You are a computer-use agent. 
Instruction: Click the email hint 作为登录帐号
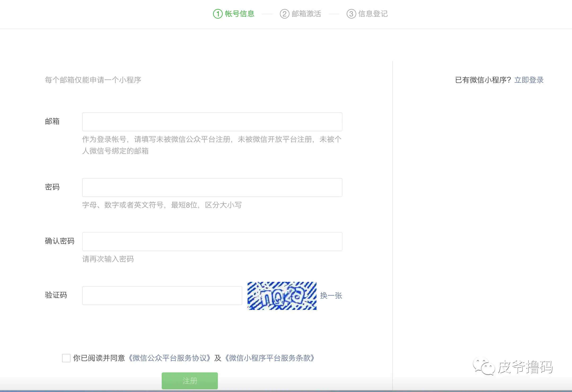click(104, 139)
